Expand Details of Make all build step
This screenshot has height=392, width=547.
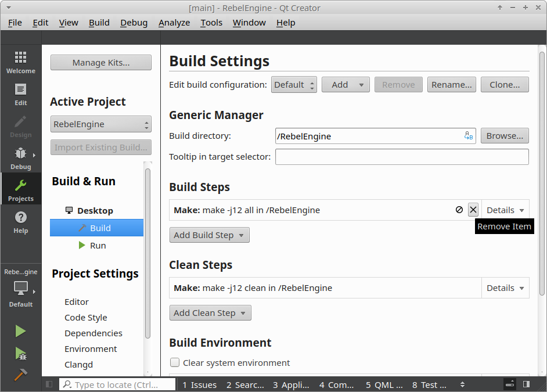[505, 210]
